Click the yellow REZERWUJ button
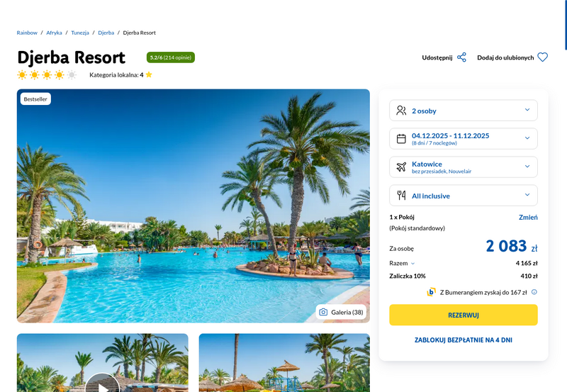Viewport: 567px width, 392px height. coord(464,315)
